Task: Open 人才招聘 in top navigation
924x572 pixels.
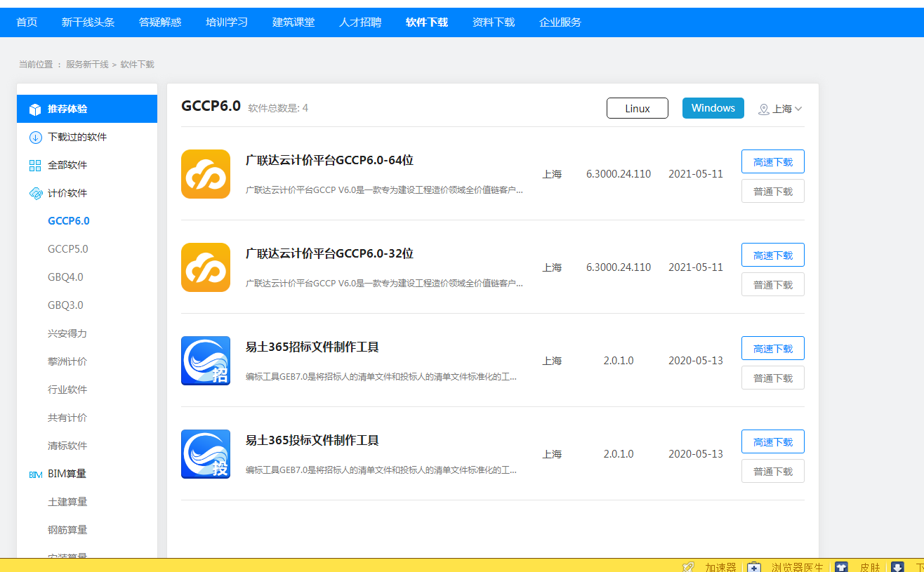Action: pyautogui.click(x=360, y=22)
